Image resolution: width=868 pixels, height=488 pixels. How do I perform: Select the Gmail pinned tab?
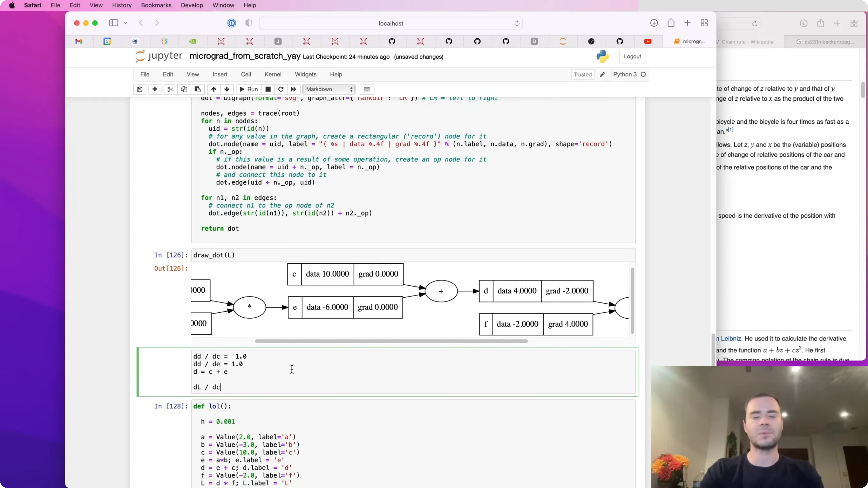point(78,41)
